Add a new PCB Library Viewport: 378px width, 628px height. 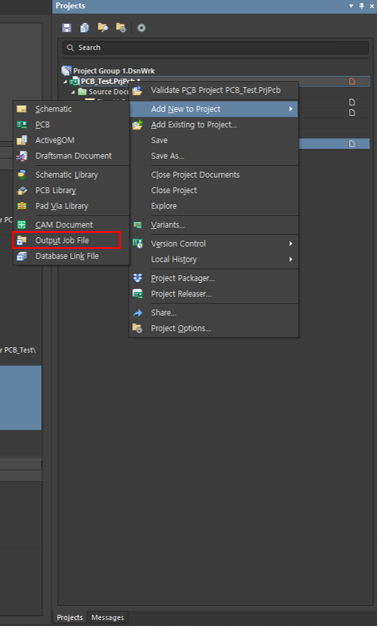(x=56, y=190)
